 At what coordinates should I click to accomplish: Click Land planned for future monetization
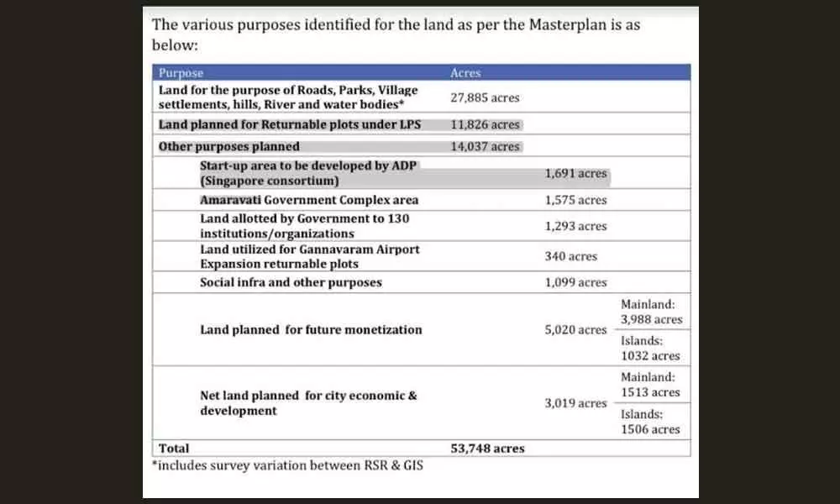311,330
